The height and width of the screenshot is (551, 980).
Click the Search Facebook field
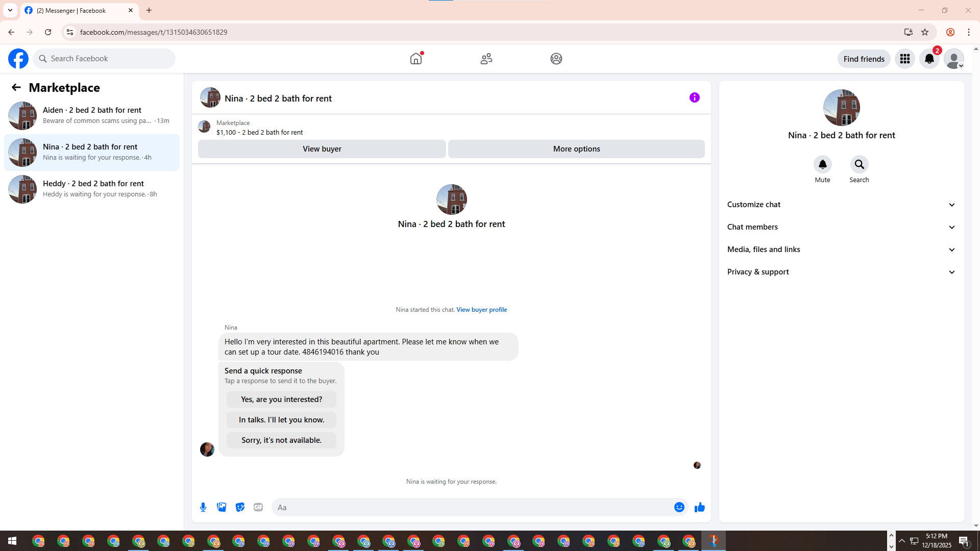104,59
